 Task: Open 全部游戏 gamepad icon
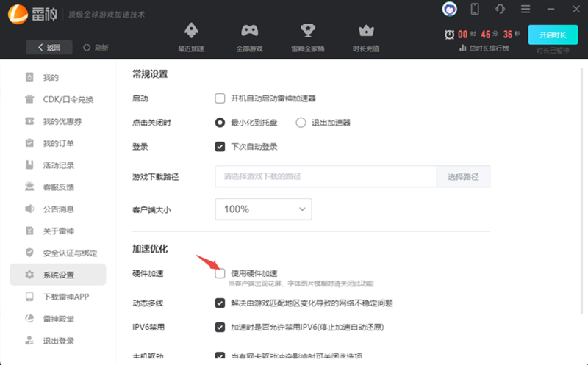pos(249,30)
